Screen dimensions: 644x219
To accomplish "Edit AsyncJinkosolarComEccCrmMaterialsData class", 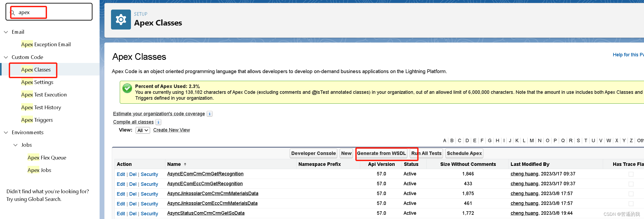I will tap(121, 204).
